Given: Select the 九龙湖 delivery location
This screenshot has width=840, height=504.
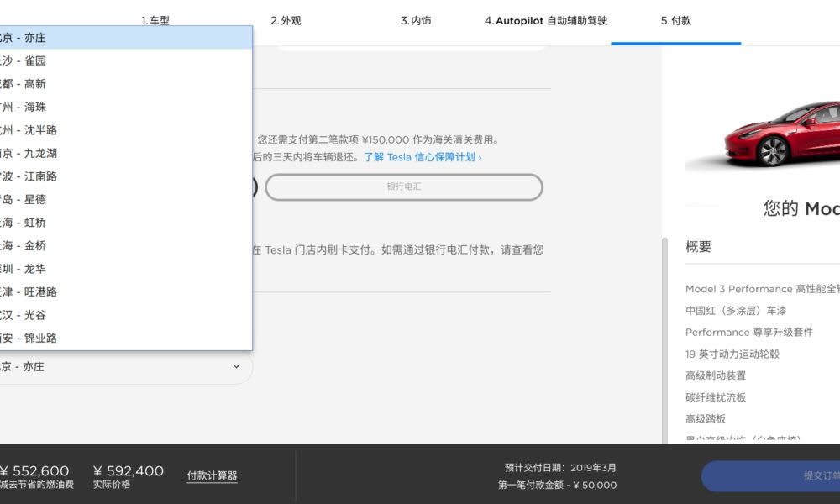Looking at the screenshot, I should point(126,153).
